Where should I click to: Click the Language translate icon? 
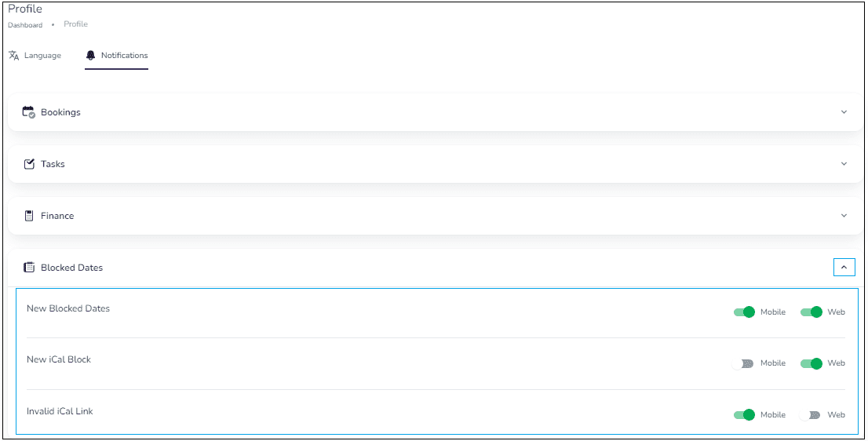(x=14, y=56)
